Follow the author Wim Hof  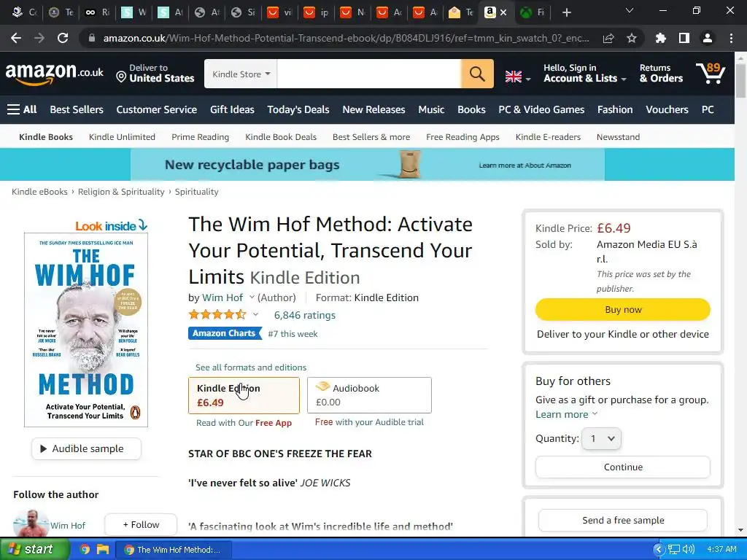point(141,525)
